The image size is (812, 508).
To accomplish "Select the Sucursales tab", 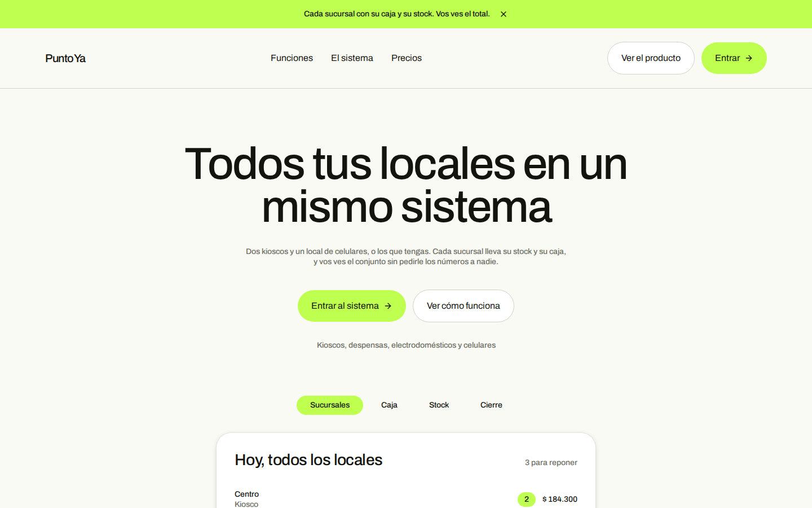I will (x=330, y=405).
